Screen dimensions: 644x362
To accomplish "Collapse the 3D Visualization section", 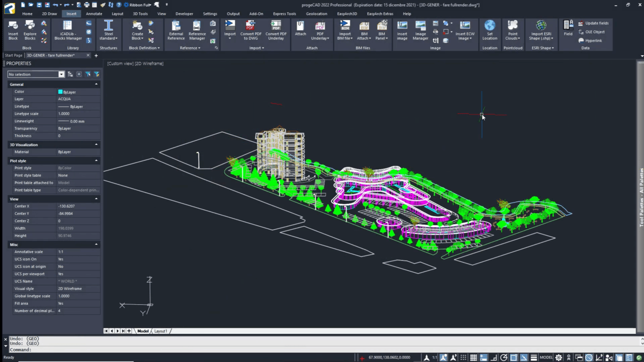I will pos(96,145).
